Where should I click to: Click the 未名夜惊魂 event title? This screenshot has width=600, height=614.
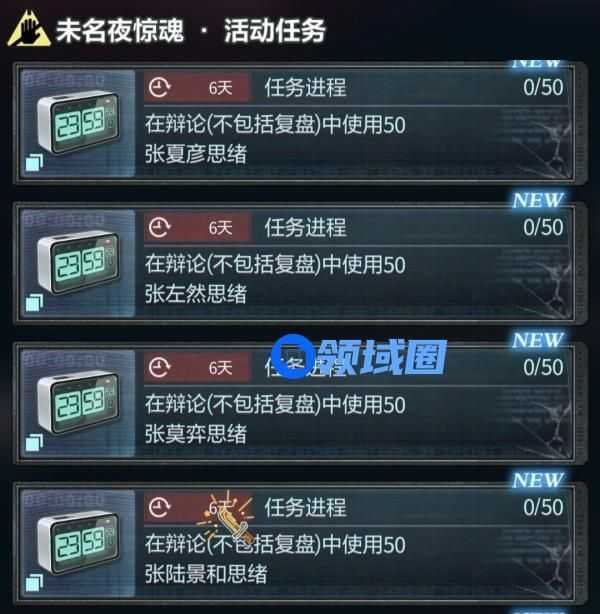(120, 31)
